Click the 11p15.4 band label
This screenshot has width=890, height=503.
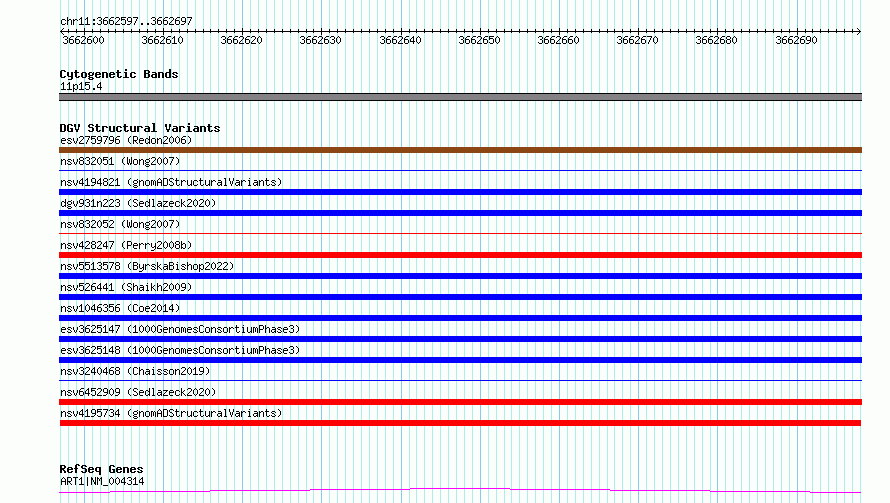[x=81, y=86]
